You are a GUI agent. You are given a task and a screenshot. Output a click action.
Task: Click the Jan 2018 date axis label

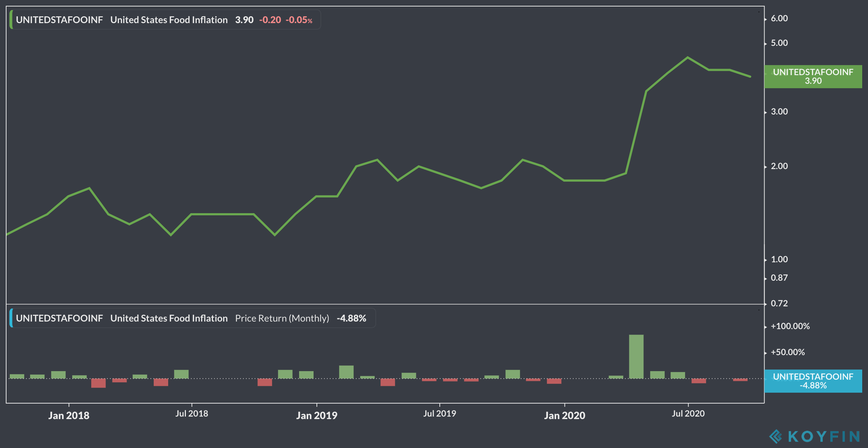pyautogui.click(x=69, y=415)
